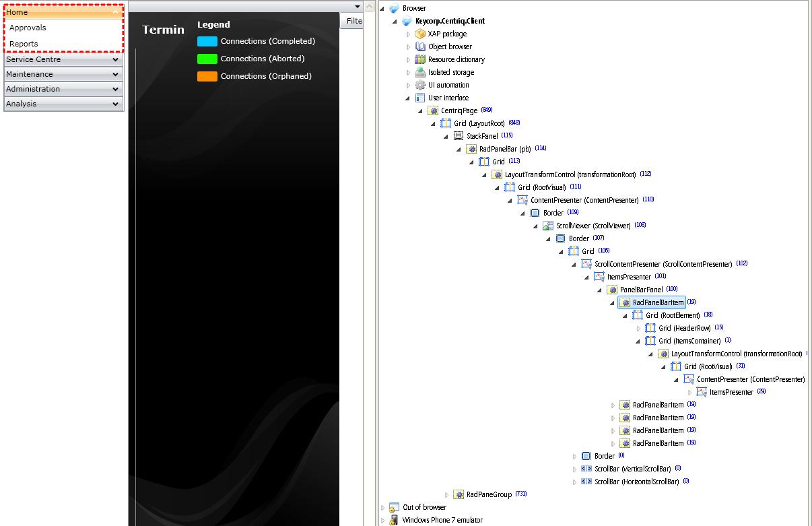Image resolution: width=812 pixels, height=526 pixels.
Task: Expand the ItemsPresenter (29) node
Action: 689,392
